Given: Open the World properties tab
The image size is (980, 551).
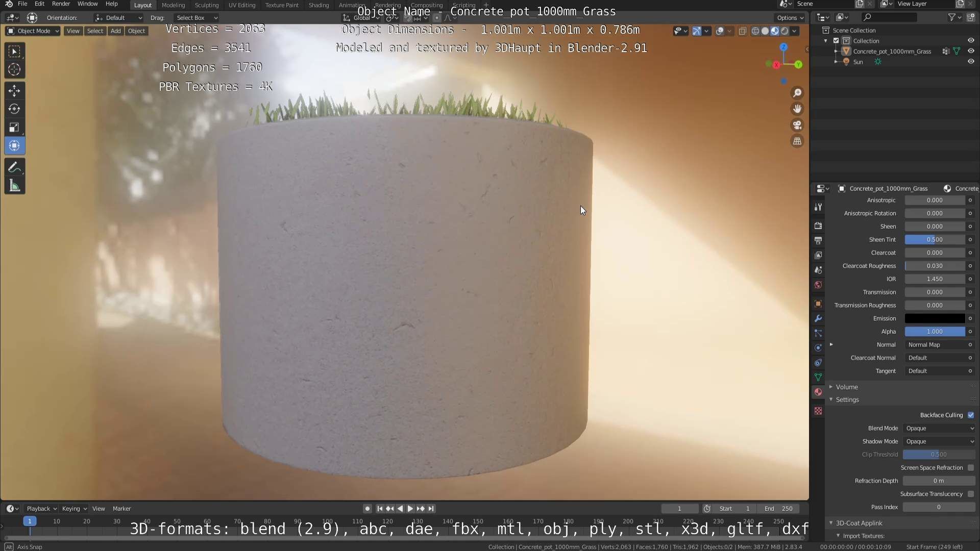Looking at the screenshot, I should point(818,285).
